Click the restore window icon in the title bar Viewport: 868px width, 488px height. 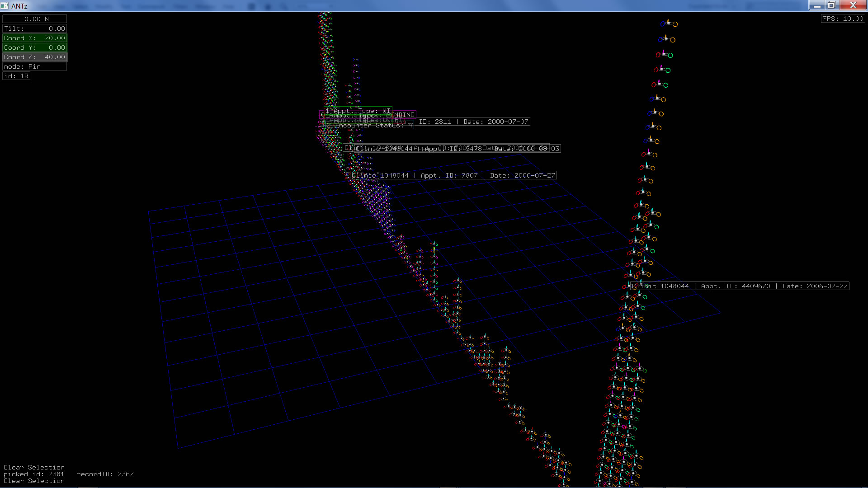(x=831, y=5)
